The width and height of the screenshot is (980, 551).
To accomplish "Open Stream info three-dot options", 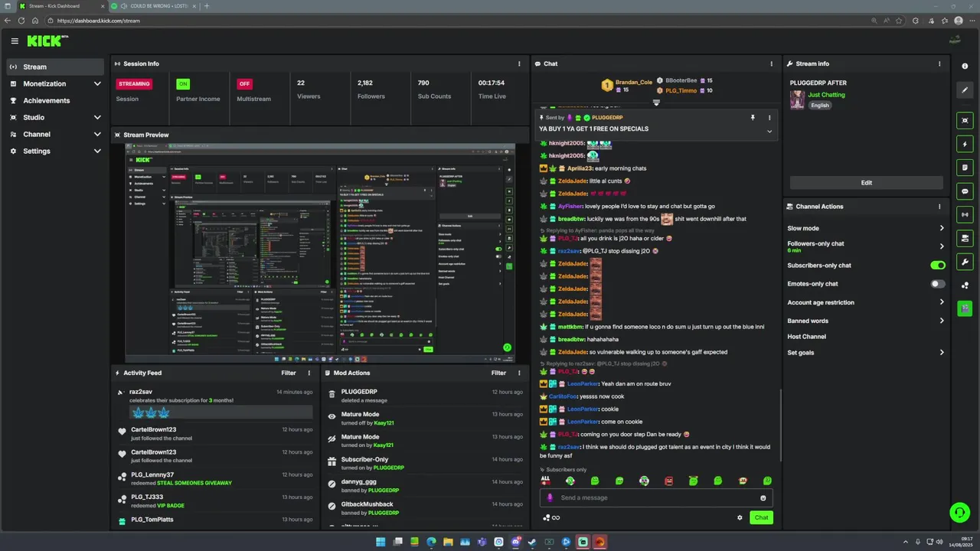I will 939,64.
